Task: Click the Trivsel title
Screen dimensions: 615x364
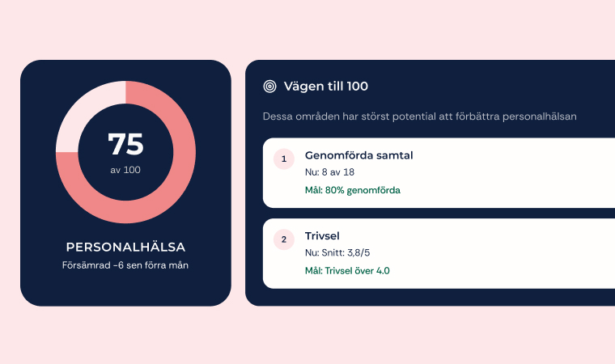Action: [x=322, y=235]
